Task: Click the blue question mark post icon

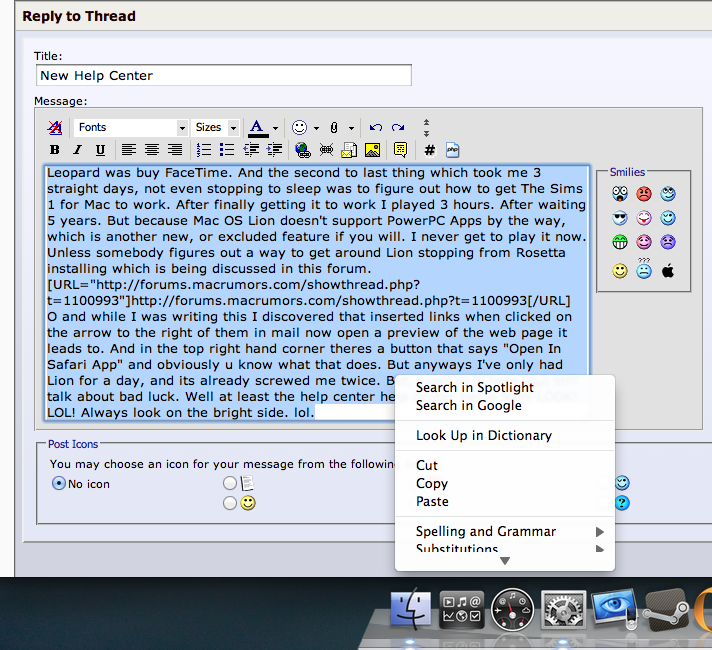Action: (x=622, y=503)
